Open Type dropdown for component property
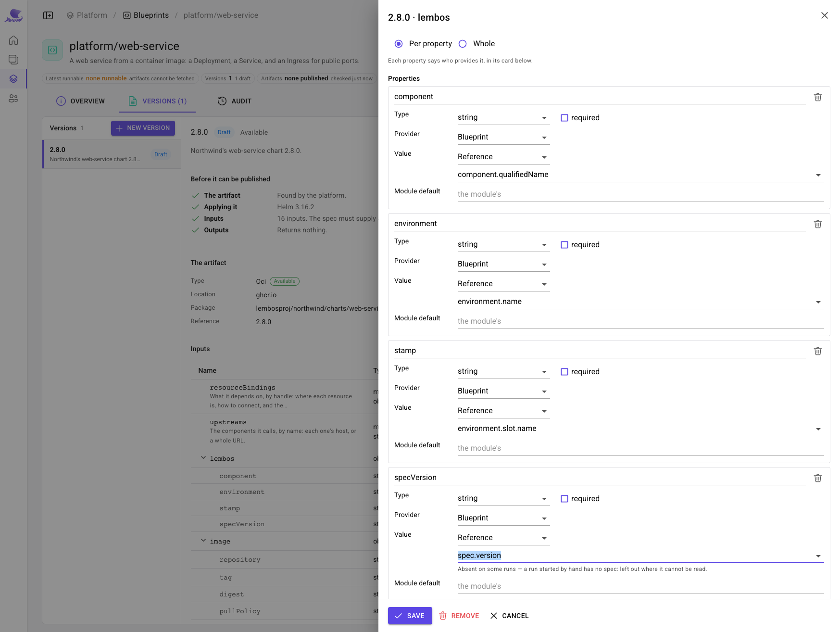840x632 pixels. [503, 117]
